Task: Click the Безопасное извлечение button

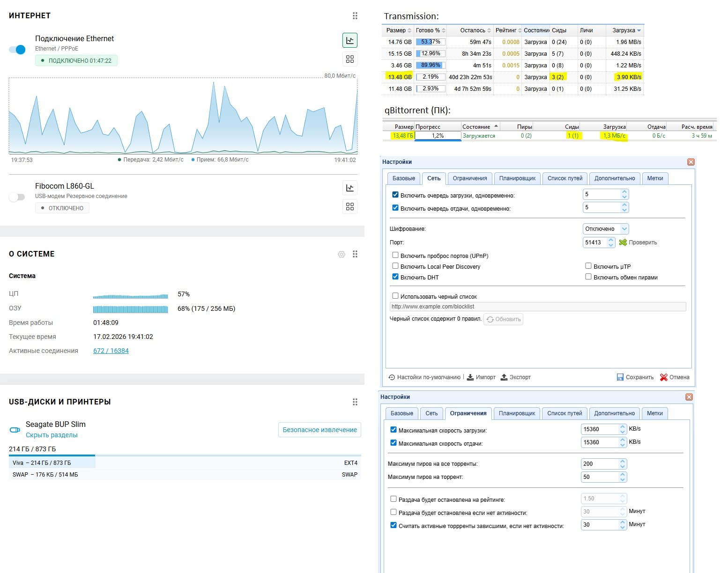Action: (x=319, y=430)
